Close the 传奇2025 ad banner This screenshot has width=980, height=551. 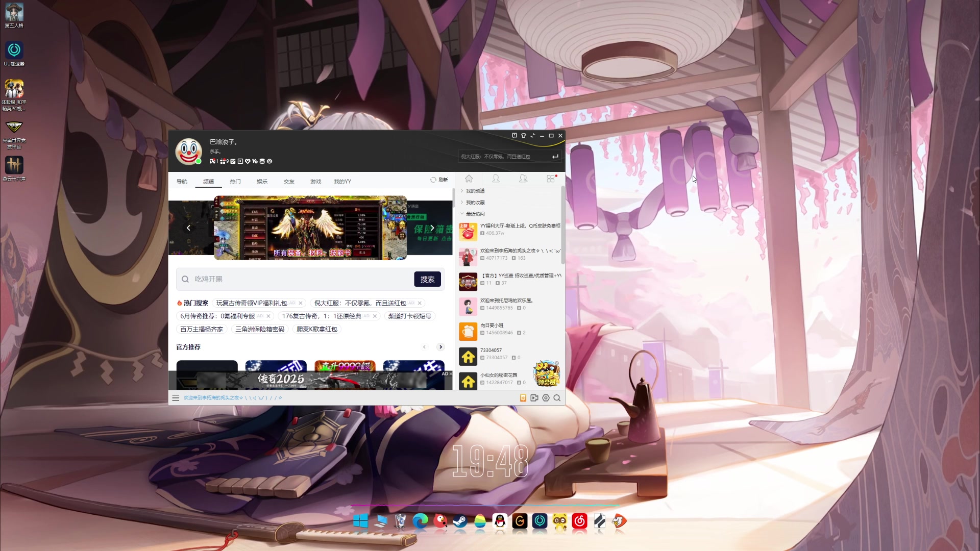coord(450,374)
